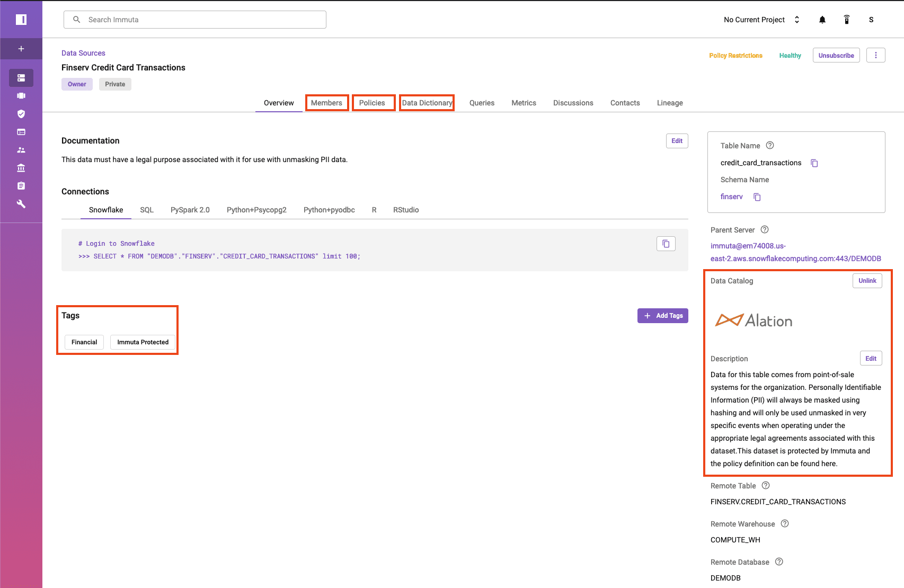Image resolution: width=904 pixels, height=588 pixels.
Task: Open the Lineage tab
Action: point(669,103)
